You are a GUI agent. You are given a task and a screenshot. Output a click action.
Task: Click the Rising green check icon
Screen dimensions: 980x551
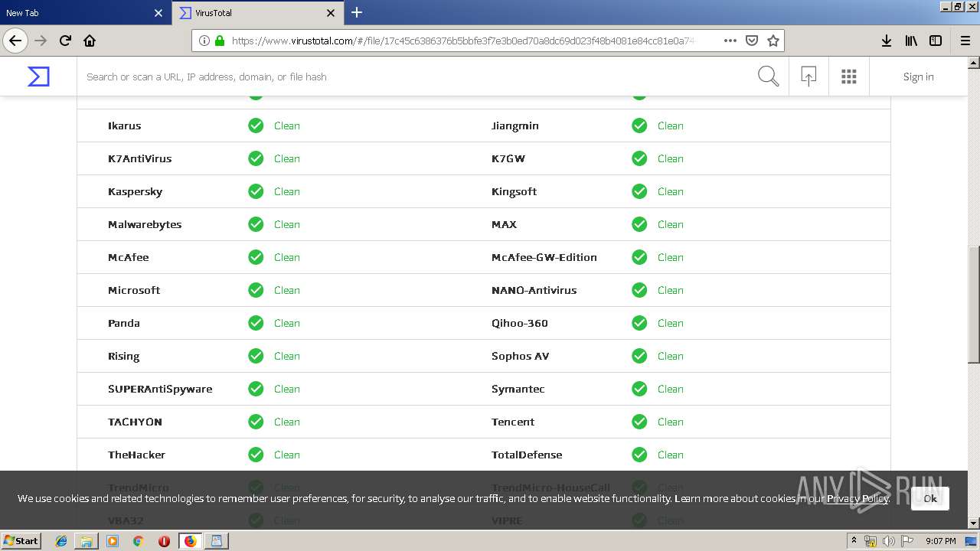click(256, 356)
